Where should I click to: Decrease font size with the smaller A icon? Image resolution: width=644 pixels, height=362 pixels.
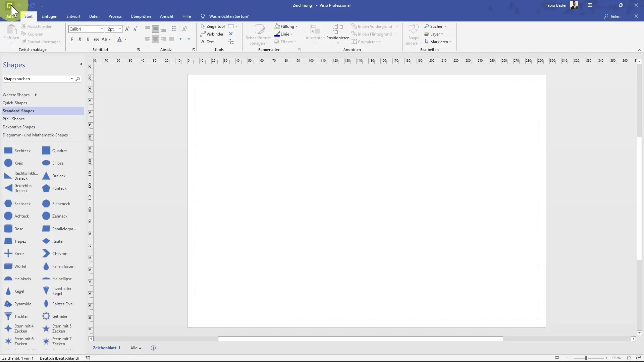[135, 29]
